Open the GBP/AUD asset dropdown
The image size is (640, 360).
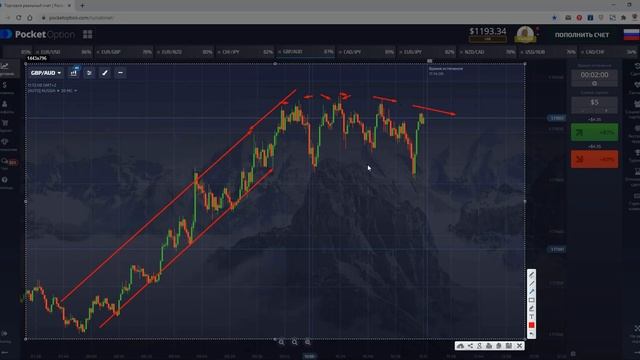(x=46, y=73)
